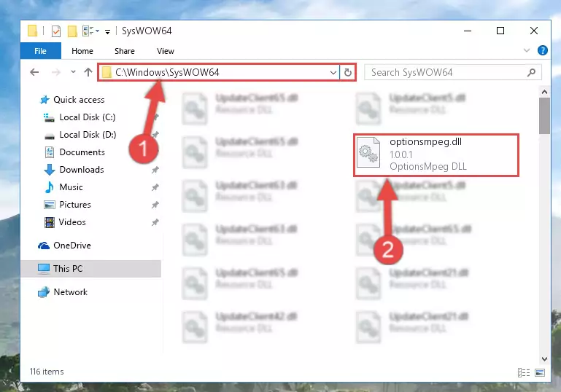
Task: Go forward with the Forward arrow
Action: [x=56, y=72]
